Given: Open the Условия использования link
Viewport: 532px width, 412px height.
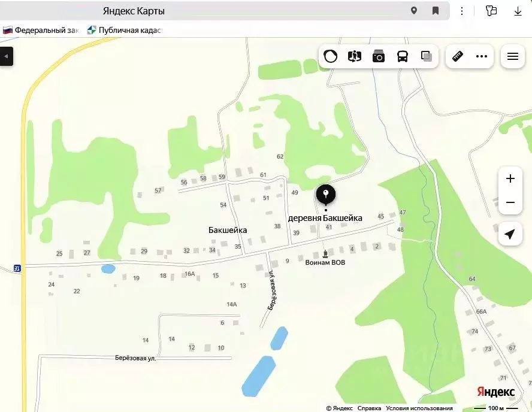Looking at the screenshot, I should pyautogui.click(x=419, y=408).
